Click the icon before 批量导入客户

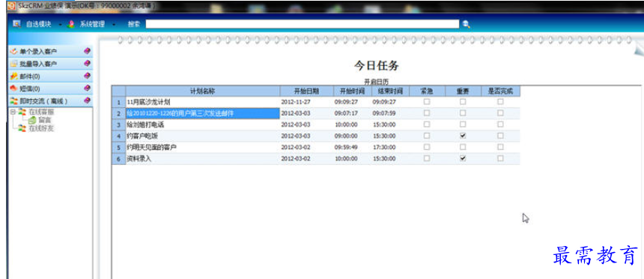tap(14, 64)
